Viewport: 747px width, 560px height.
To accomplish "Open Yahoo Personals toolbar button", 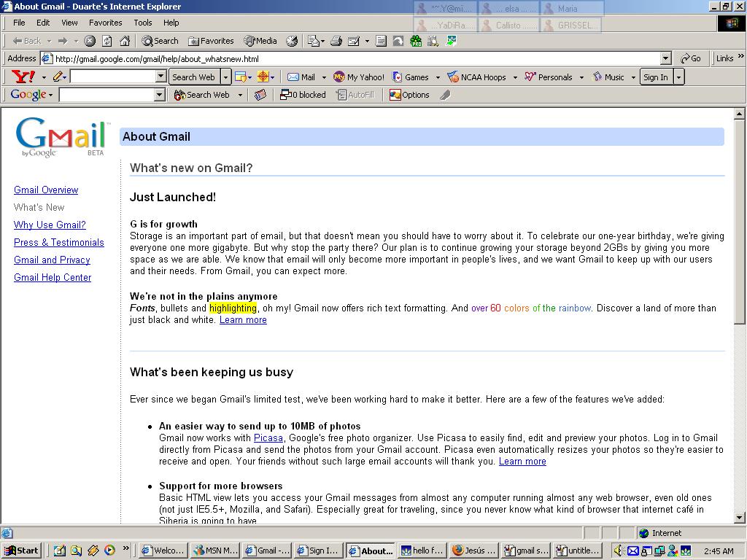I will pos(549,77).
